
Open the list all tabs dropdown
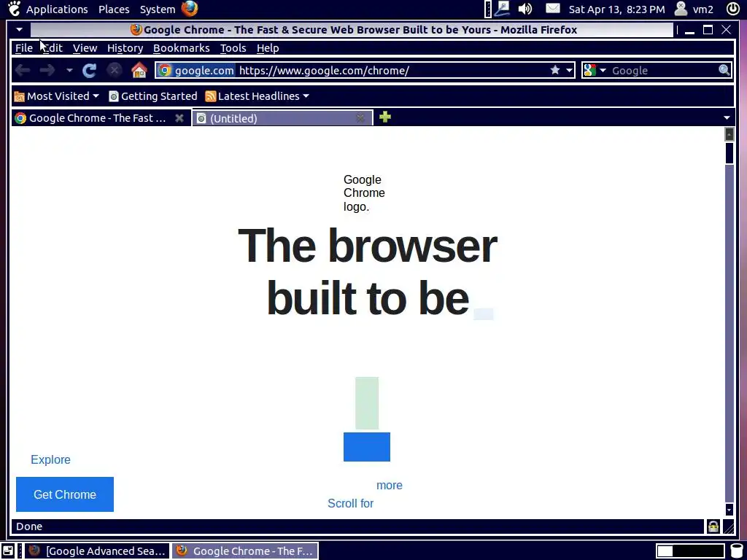click(x=727, y=117)
